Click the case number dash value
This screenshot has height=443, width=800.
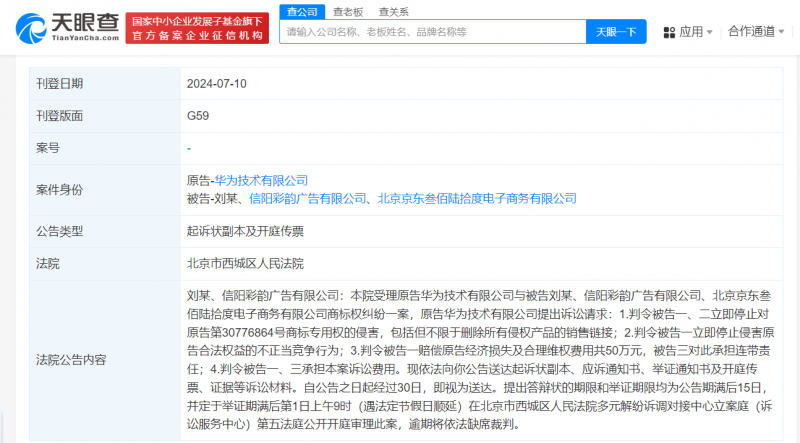tap(189, 148)
